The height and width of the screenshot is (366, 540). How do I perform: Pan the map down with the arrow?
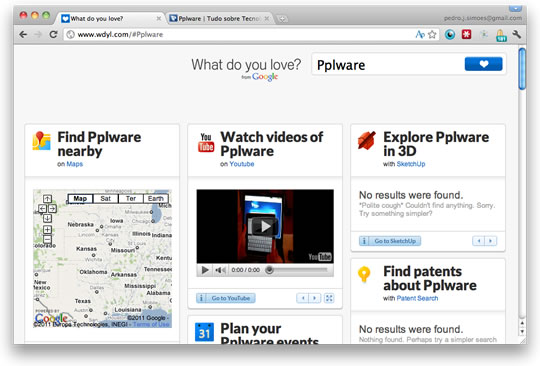coord(48,218)
